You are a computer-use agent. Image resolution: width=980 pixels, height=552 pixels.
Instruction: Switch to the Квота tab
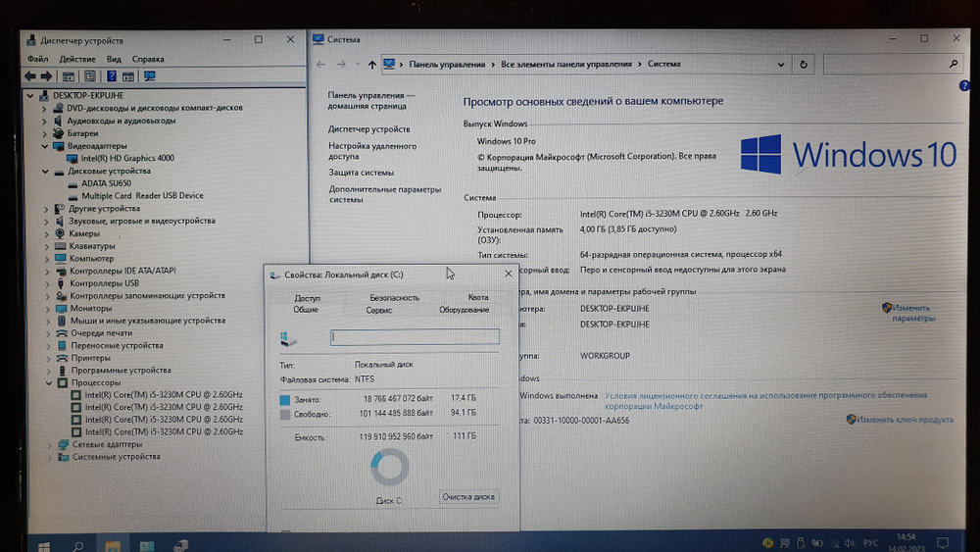pos(478,297)
